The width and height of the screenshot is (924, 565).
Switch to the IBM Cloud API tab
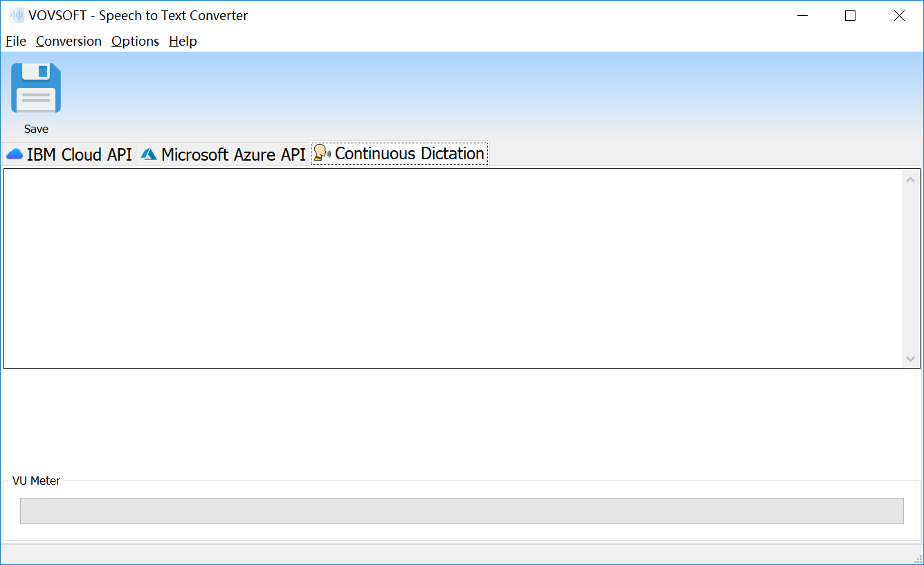coord(69,154)
